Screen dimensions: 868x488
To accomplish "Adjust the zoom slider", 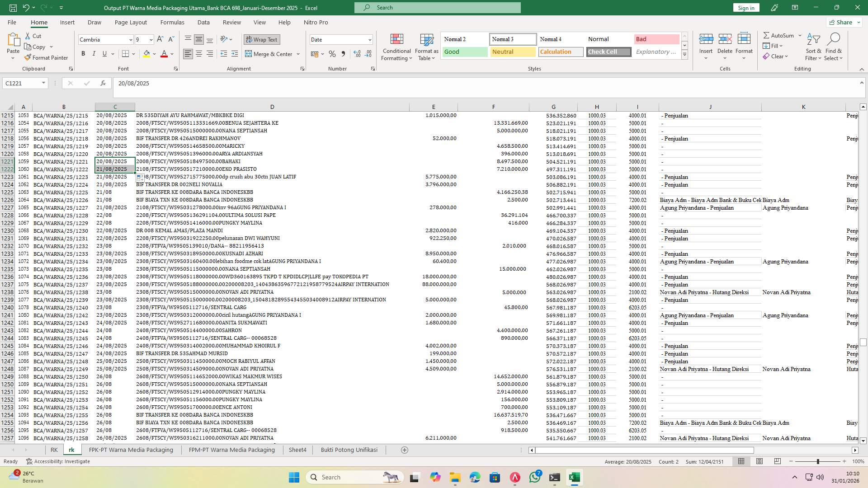I will (x=817, y=461).
